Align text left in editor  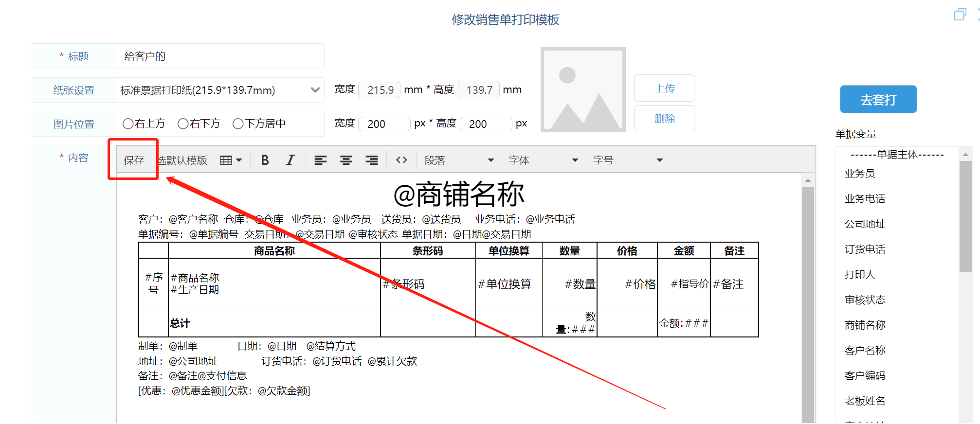[x=320, y=160]
